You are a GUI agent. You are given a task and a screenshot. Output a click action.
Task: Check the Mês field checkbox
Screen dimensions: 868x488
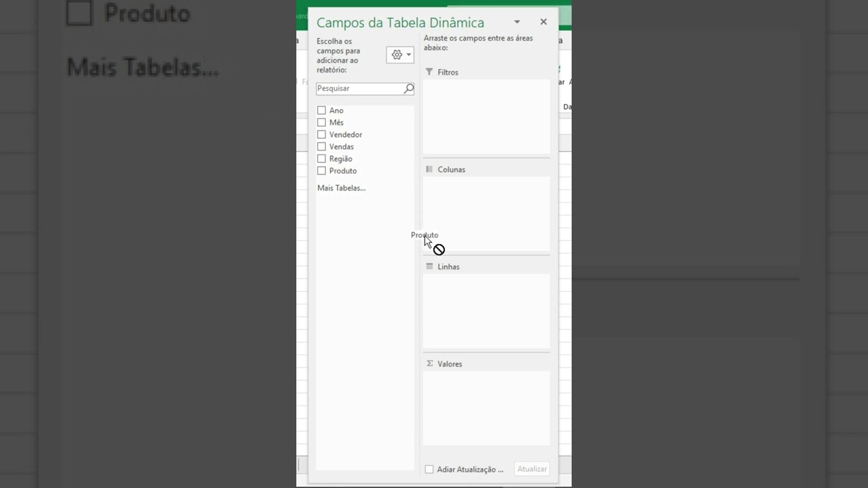[x=321, y=123]
